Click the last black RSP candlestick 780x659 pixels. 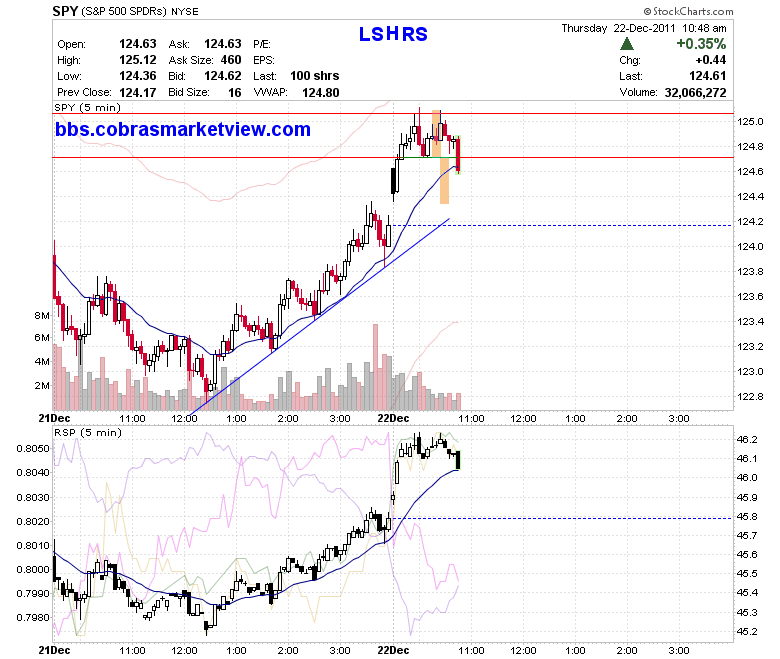(458, 460)
